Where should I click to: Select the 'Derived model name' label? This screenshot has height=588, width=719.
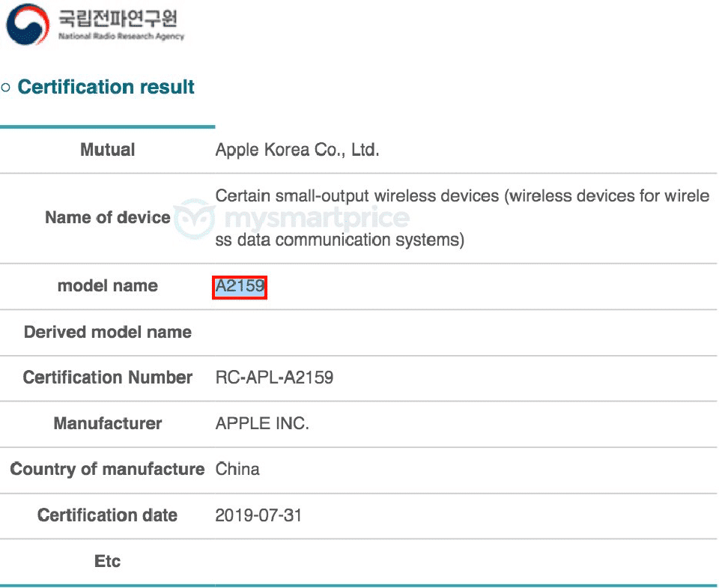click(x=107, y=332)
